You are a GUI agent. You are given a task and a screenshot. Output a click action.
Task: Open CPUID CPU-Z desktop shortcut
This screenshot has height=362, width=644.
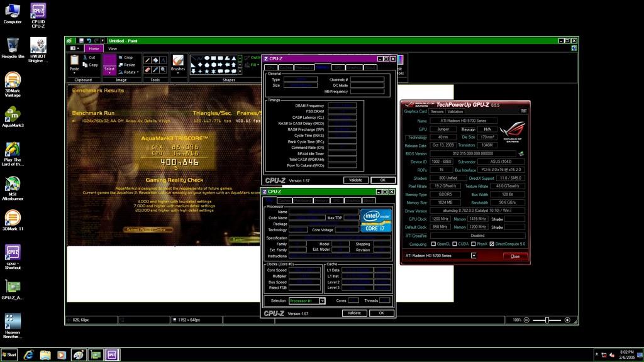click(x=38, y=15)
